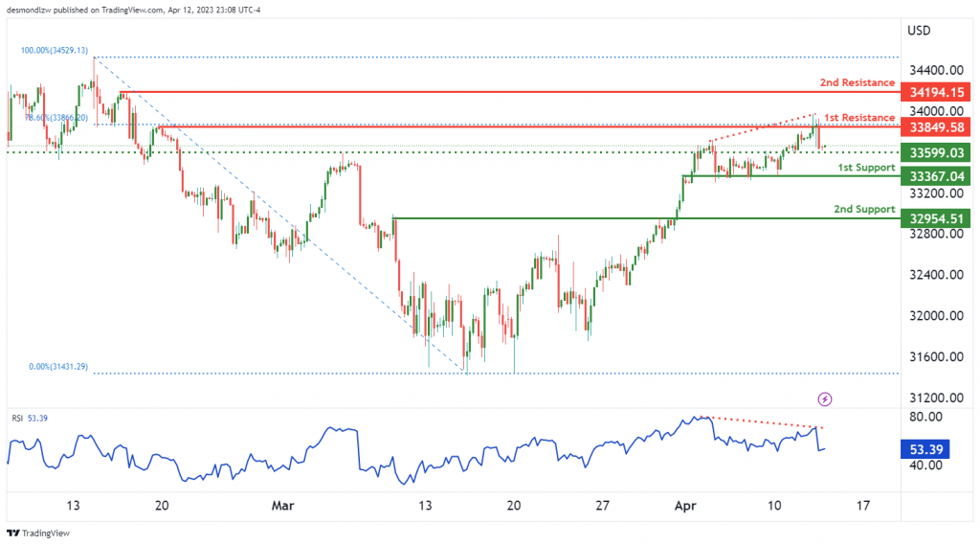Click the Apr date on time axis
Viewport: 980px width, 545px height.
pyautogui.click(x=685, y=506)
